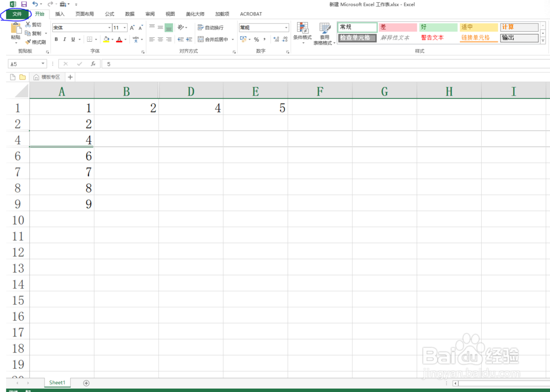Click the increase indent icon
This screenshot has width=550, height=392.
tap(189, 39)
